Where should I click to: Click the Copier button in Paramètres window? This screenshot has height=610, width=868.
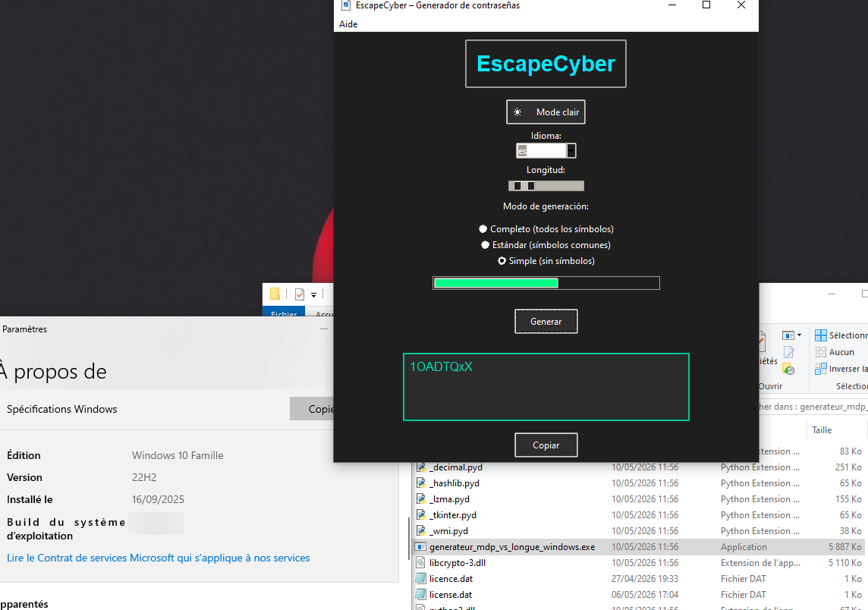(312, 408)
